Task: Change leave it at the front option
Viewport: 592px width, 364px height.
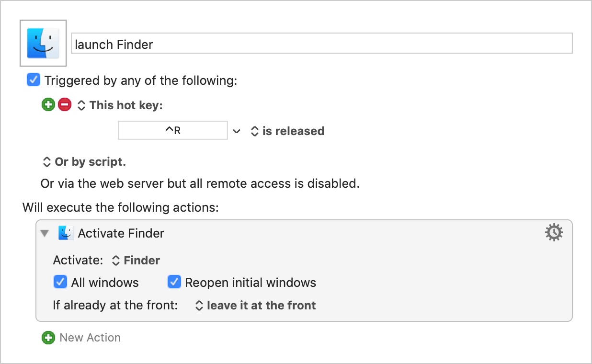Action: (x=256, y=306)
